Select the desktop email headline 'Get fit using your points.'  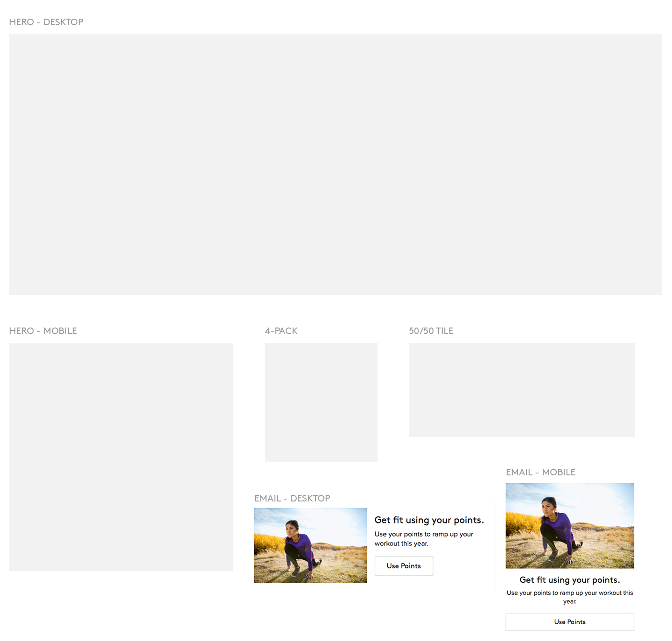[x=429, y=520]
